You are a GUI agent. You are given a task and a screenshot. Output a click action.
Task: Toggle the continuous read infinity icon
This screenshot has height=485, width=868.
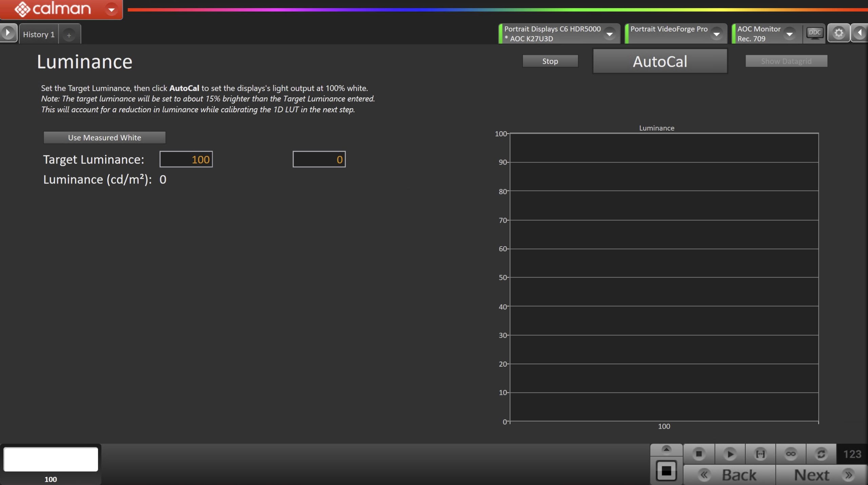791,454
